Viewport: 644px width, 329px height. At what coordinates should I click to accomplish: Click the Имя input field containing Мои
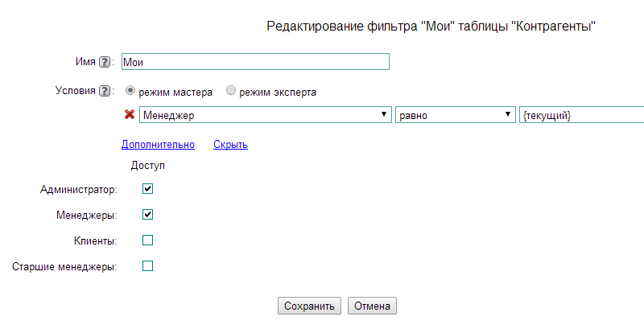pyautogui.click(x=255, y=61)
